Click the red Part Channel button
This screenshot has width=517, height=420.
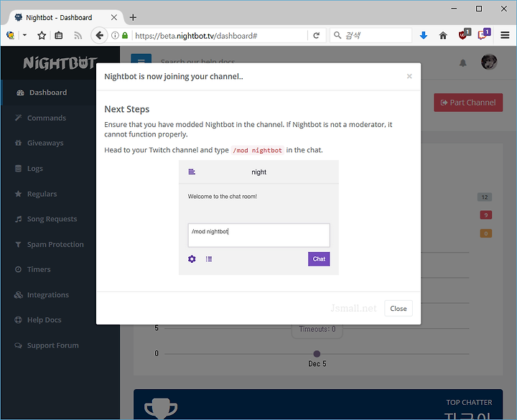(x=468, y=103)
